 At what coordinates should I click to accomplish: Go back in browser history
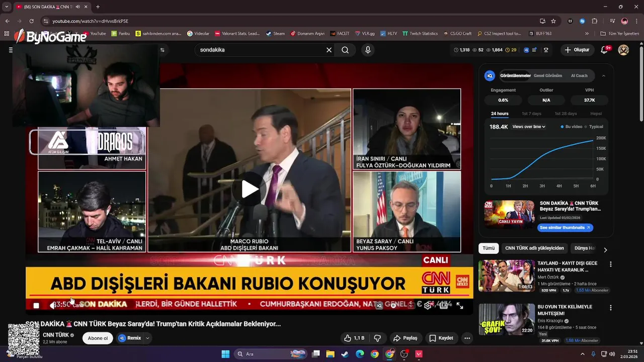7,21
